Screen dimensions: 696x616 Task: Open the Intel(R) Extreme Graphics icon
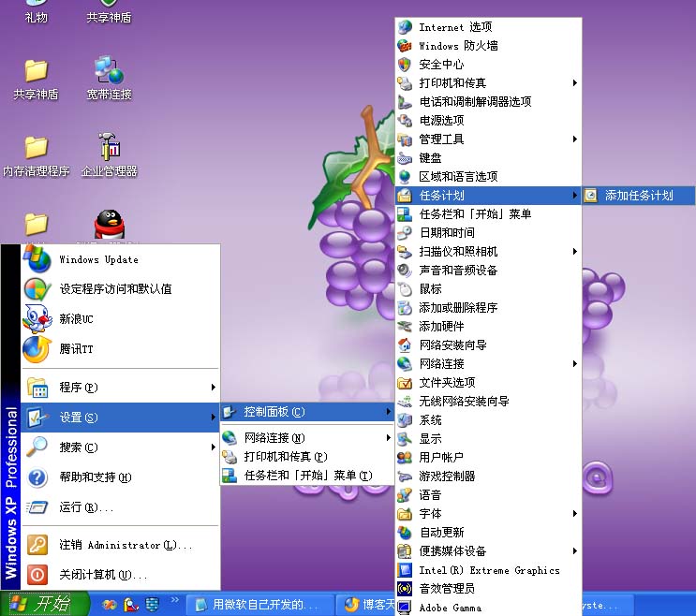click(x=405, y=569)
